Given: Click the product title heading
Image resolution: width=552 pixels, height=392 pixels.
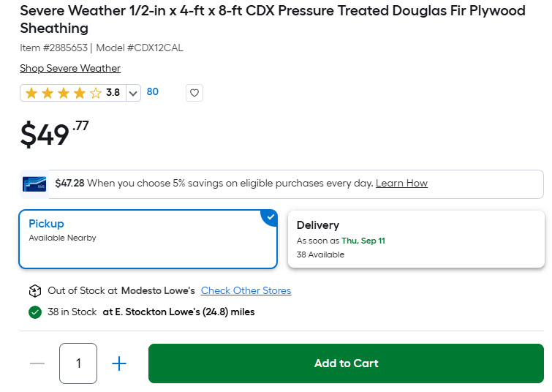Looking at the screenshot, I should click(273, 19).
